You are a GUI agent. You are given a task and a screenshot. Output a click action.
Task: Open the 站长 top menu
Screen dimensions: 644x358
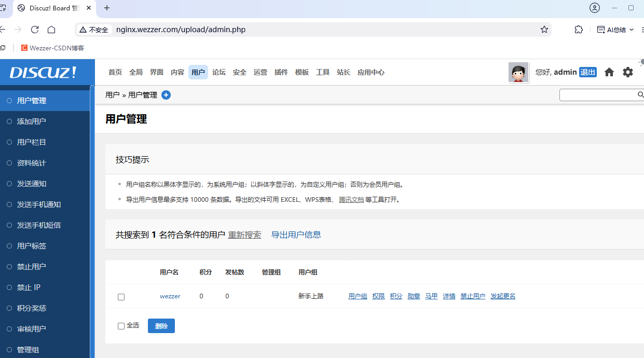click(344, 72)
